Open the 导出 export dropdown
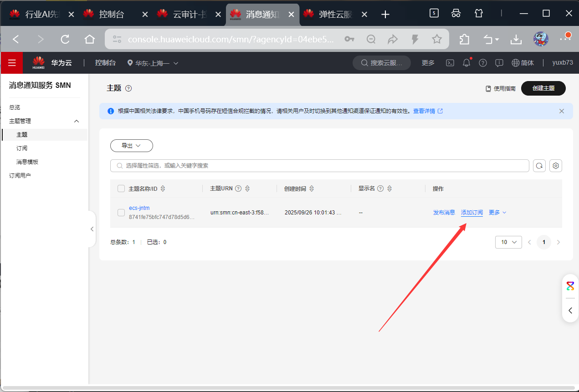 (x=132, y=146)
